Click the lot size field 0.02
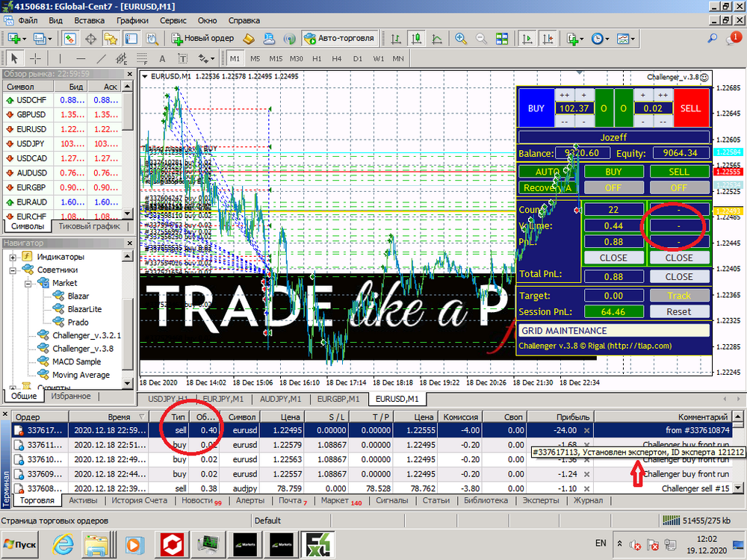747x560 pixels. 653,108
